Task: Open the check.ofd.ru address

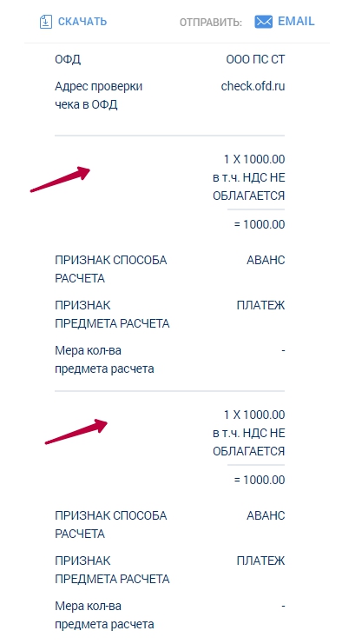Action: coord(253,87)
